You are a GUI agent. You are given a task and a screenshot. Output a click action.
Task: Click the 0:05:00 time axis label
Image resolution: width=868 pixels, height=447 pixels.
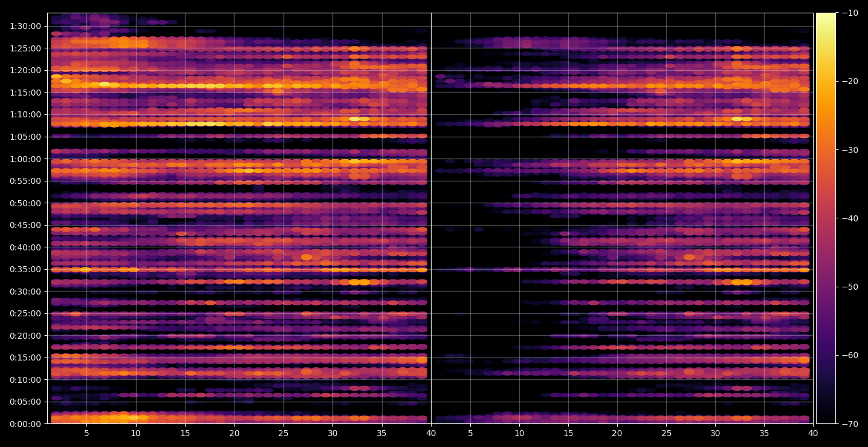(26, 402)
